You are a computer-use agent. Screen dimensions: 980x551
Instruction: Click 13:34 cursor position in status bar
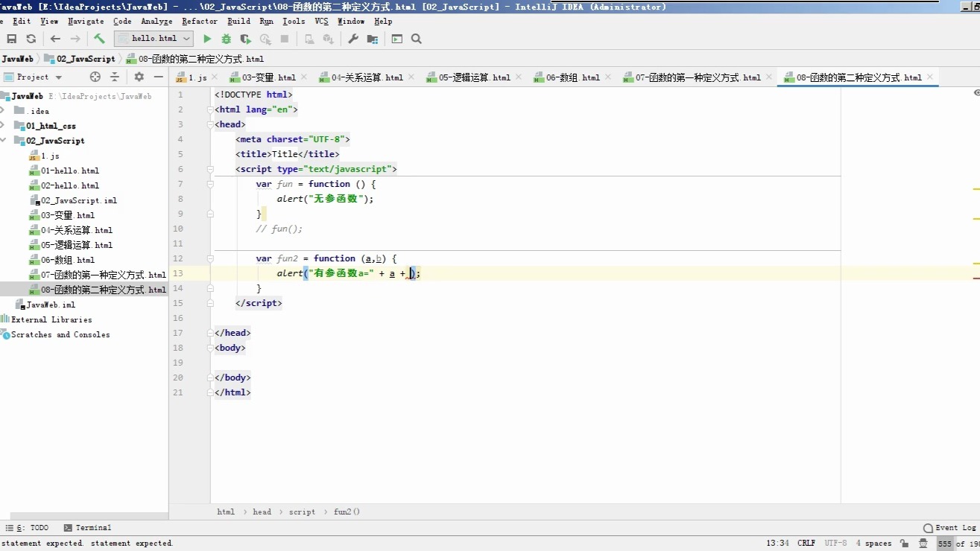(x=777, y=544)
